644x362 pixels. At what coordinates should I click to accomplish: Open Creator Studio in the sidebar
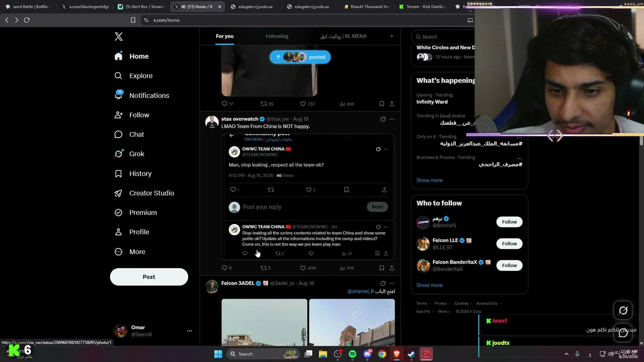(x=144, y=193)
